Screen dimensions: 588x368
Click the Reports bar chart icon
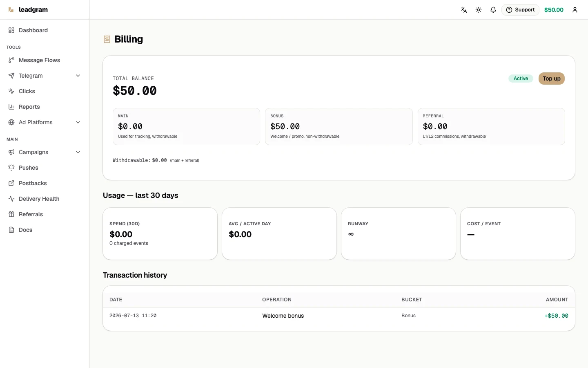pos(11,107)
